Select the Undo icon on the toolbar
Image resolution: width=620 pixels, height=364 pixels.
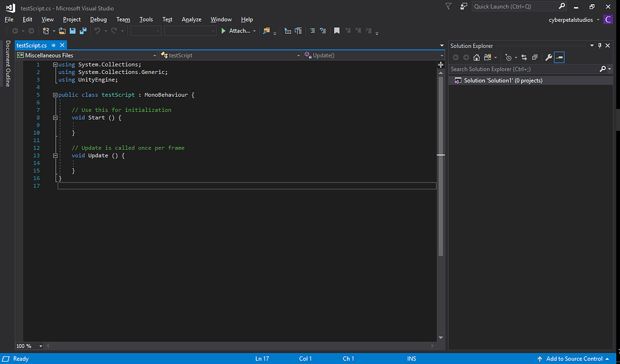coord(97,30)
